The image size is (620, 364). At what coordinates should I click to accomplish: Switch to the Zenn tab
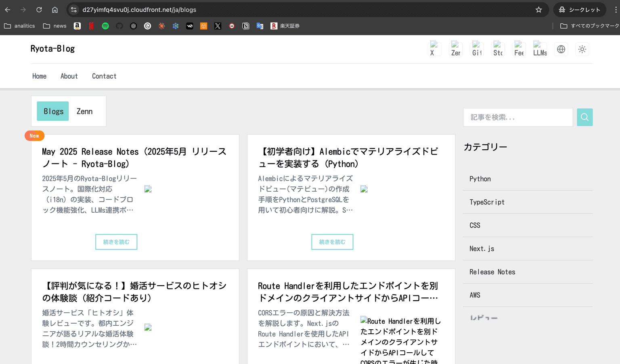[x=84, y=111]
